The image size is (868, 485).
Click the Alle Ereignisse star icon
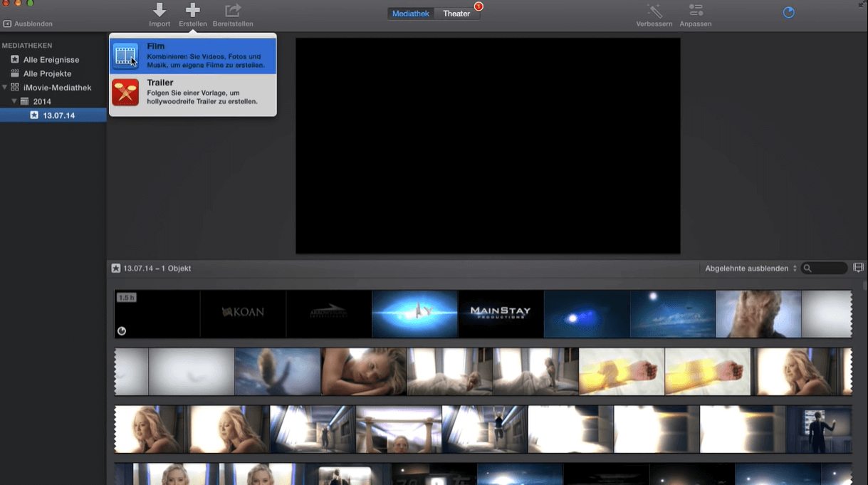click(15, 60)
